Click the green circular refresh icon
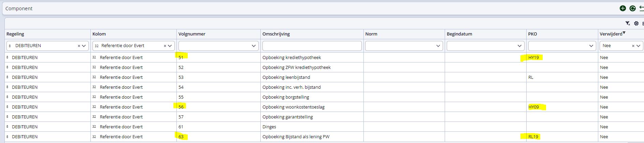The image size is (644, 143). 632,9
